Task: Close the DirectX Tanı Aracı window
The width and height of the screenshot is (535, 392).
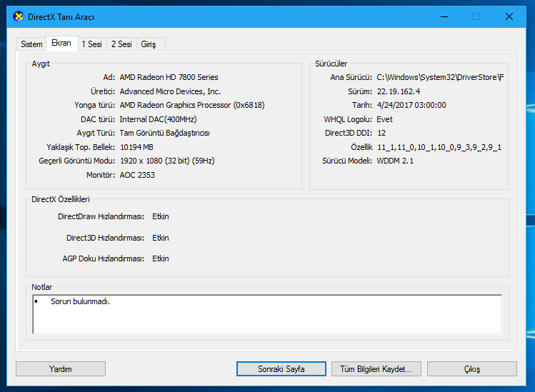Action: coord(509,16)
